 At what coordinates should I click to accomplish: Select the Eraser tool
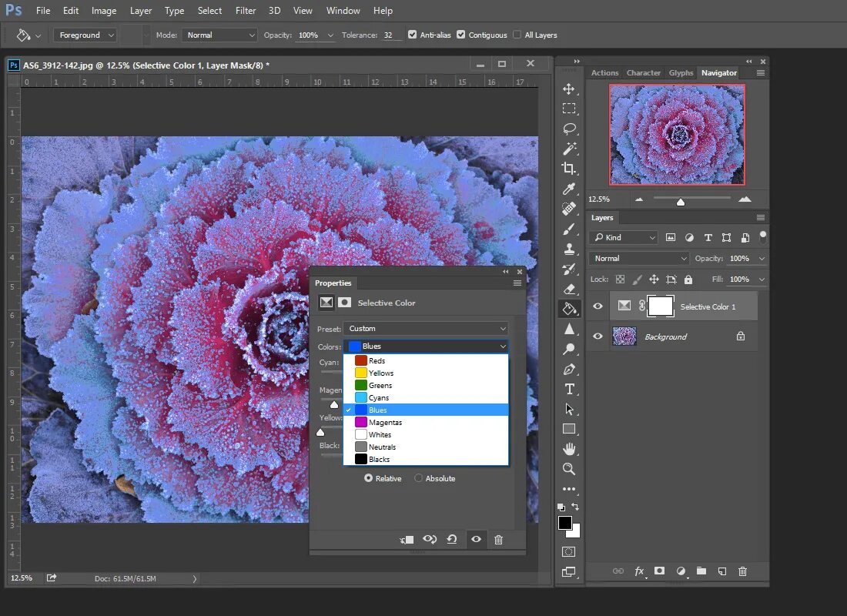(x=569, y=289)
